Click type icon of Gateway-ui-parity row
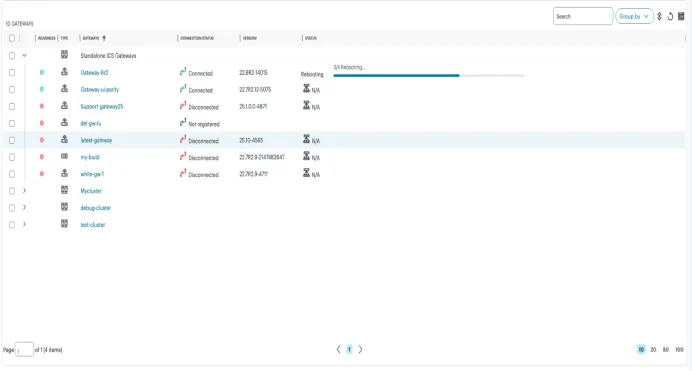The image size is (692, 371). click(64, 89)
